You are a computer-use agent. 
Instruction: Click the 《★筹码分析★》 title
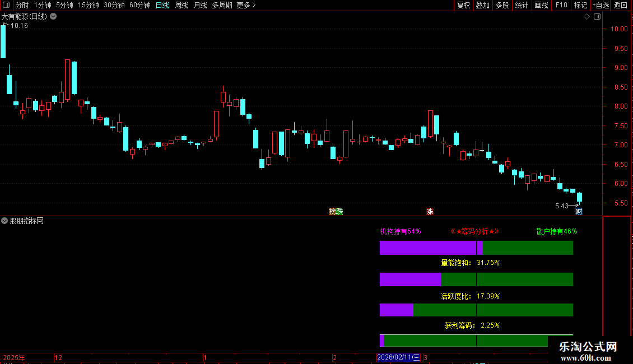[x=475, y=231]
